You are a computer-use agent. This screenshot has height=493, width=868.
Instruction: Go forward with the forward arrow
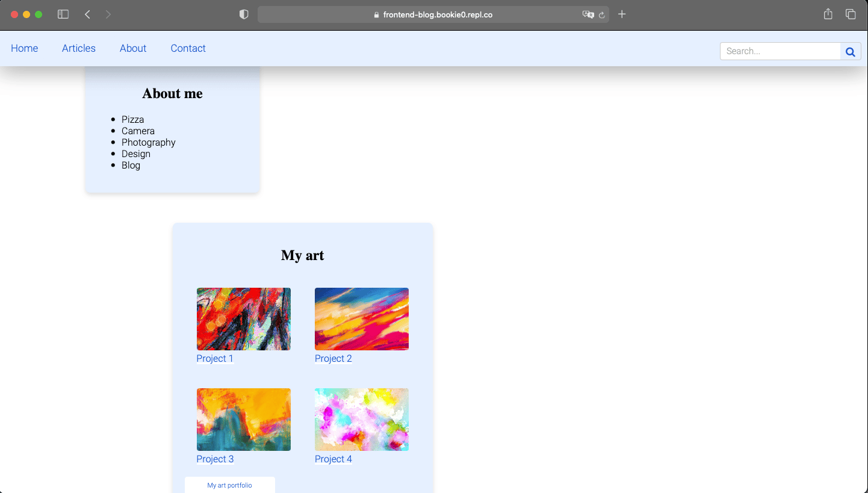(108, 14)
